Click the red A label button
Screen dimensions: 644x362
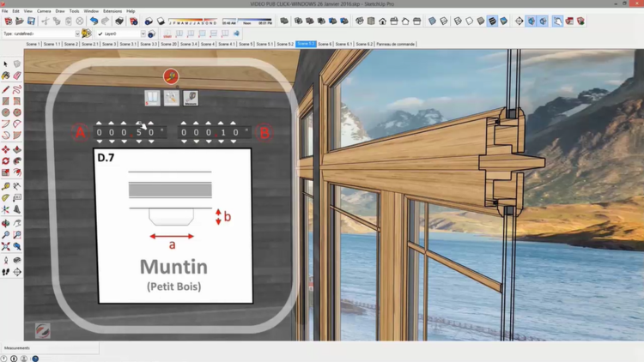80,133
